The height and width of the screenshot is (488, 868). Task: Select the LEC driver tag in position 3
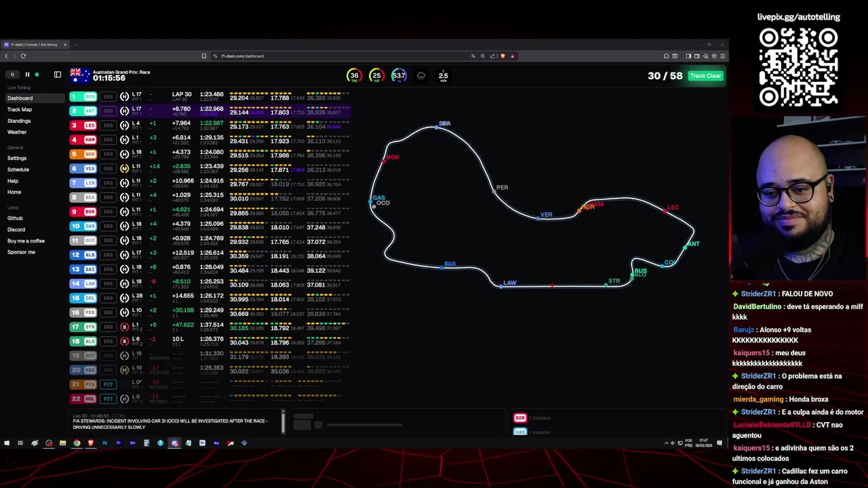click(x=84, y=125)
